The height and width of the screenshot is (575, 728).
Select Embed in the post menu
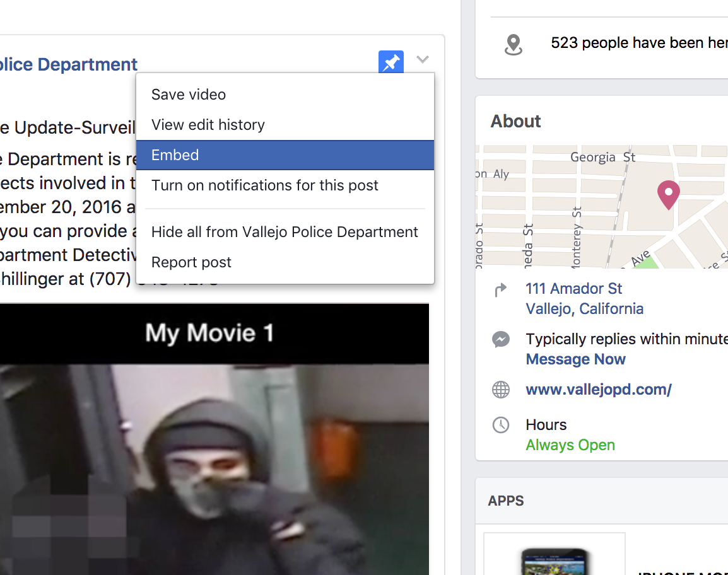175,155
